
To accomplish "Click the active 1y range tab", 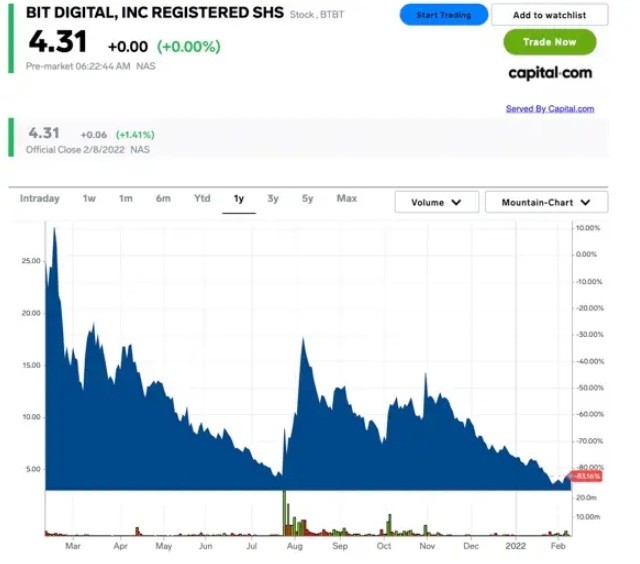I will (x=239, y=199).
